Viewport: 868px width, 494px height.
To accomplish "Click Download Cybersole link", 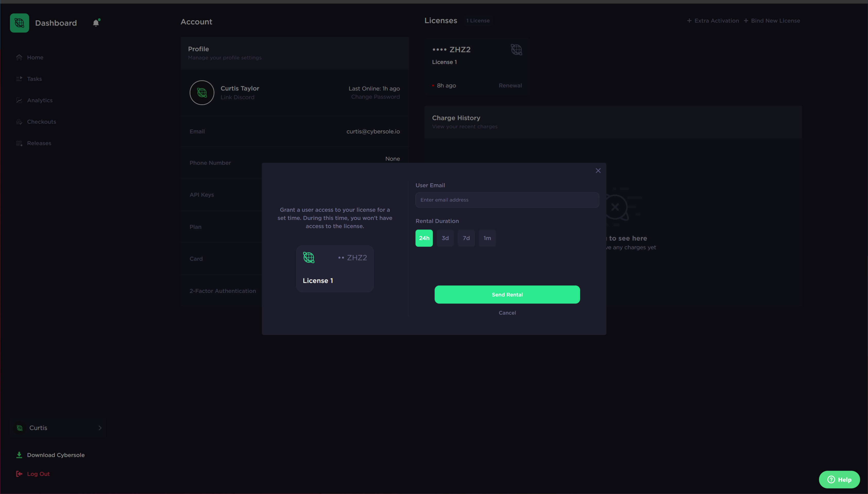I will (x=56, y=455).
